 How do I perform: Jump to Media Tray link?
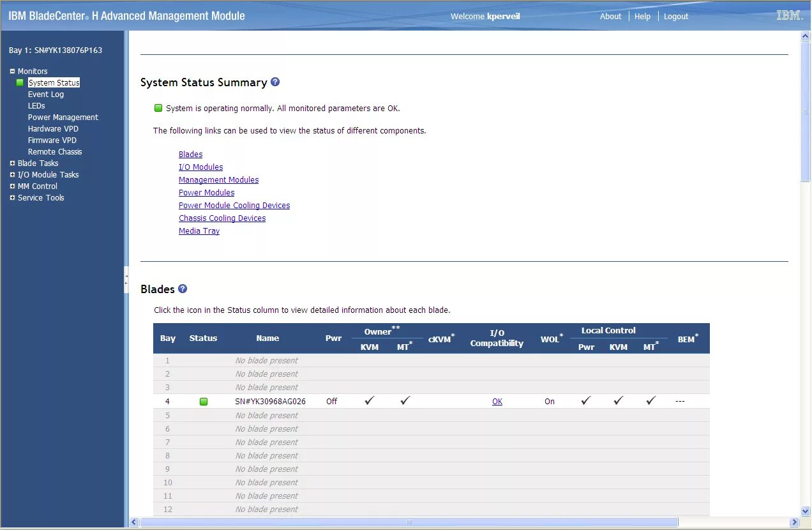tap(199, 231)
